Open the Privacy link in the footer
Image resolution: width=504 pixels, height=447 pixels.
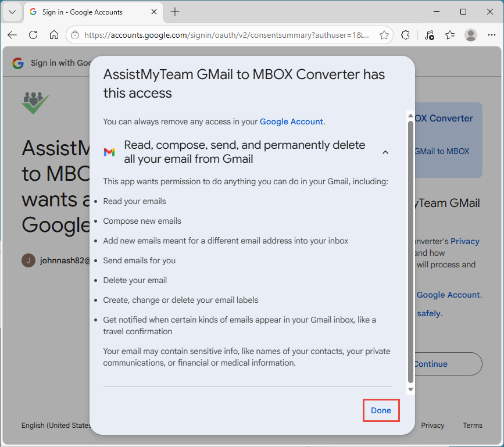432,425
